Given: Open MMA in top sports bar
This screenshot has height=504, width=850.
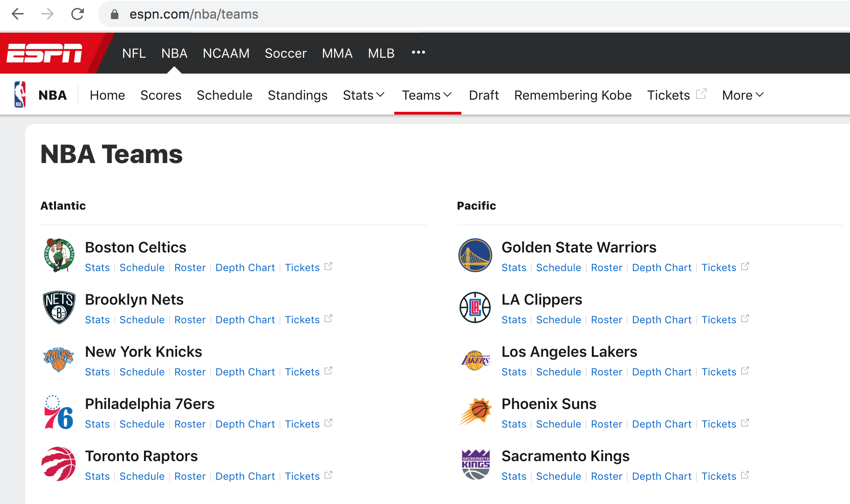Looking at the screenshot, I should 337,53.
